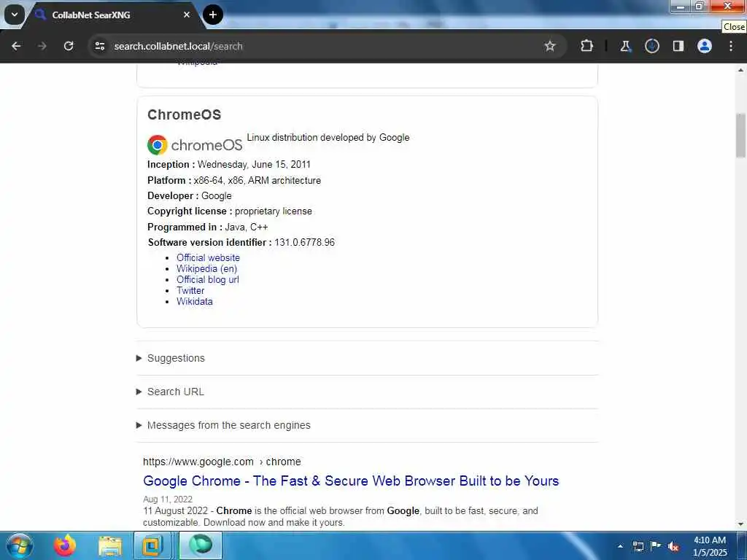The image size is (747, 560).
Task: Click the browser forward arrow
Action: click(42, 46)
